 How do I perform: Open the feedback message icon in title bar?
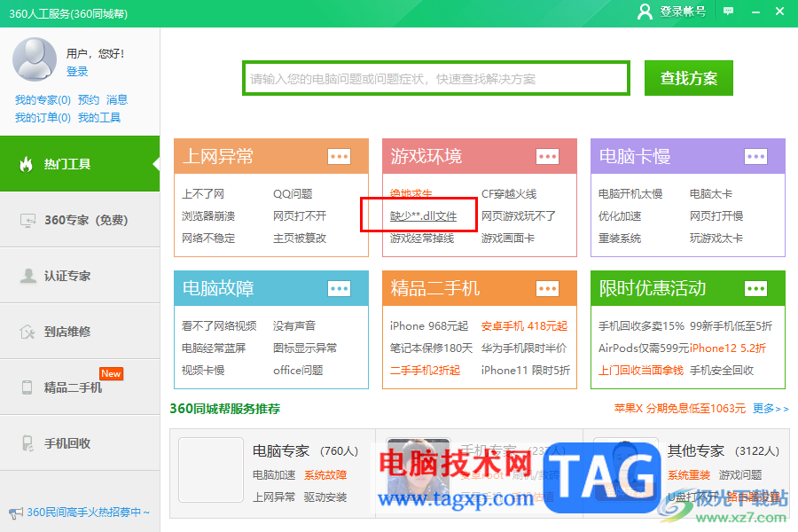[728, 11]
